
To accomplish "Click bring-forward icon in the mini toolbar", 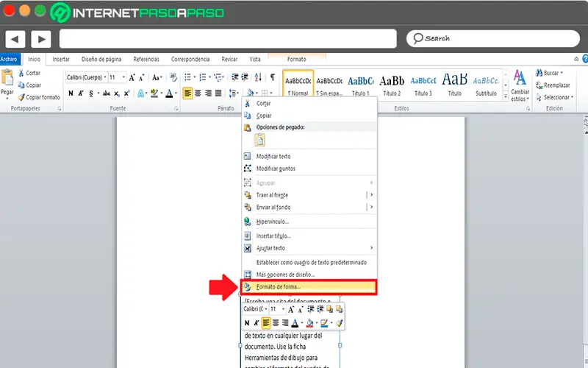I will [329, 309].
